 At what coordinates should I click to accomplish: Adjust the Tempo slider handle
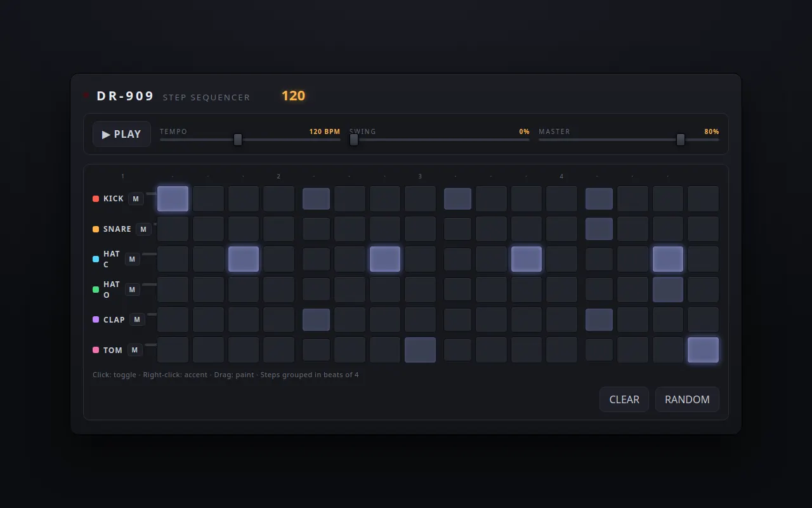238,140
